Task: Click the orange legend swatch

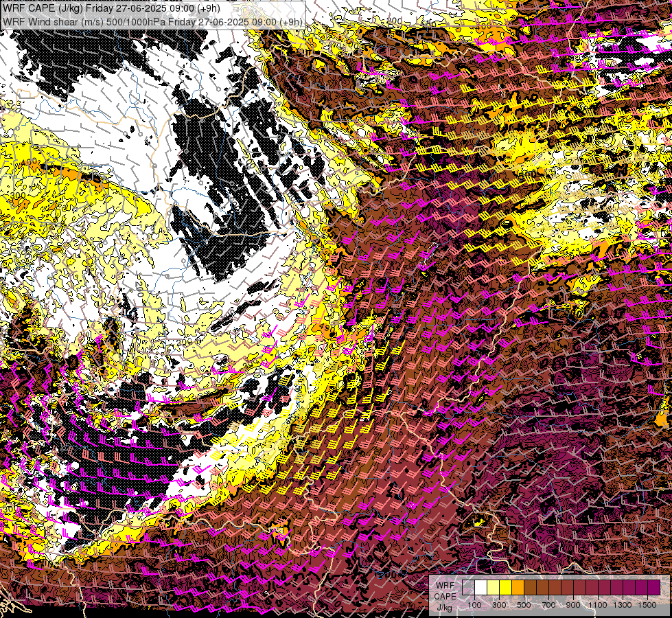Action: point(518,587)
